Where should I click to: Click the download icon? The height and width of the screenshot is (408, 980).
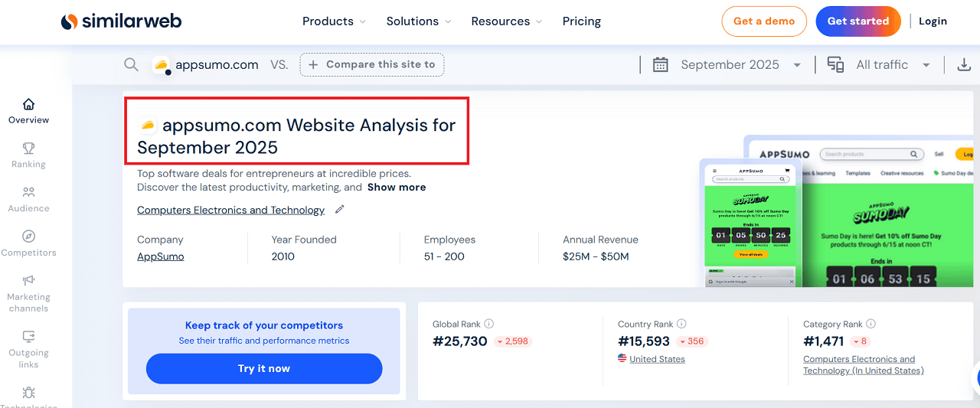(x=964, y=65)
